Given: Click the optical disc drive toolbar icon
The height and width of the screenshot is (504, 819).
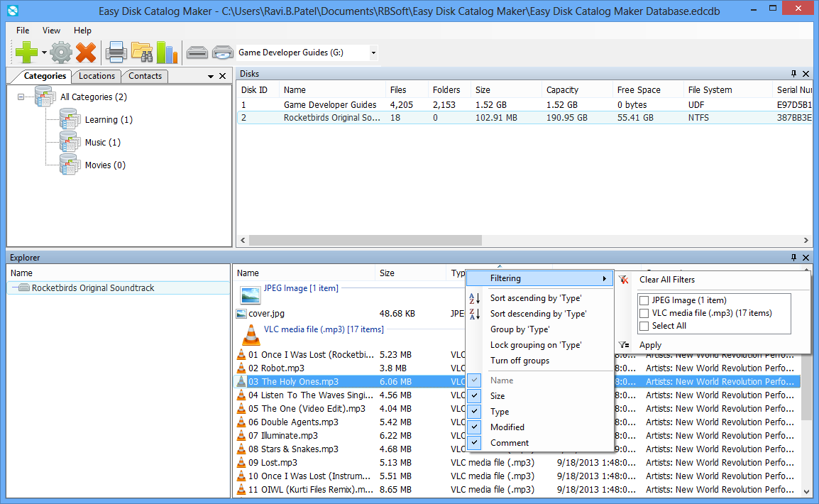Looking at the screenshot, I should tap(223, 53).
